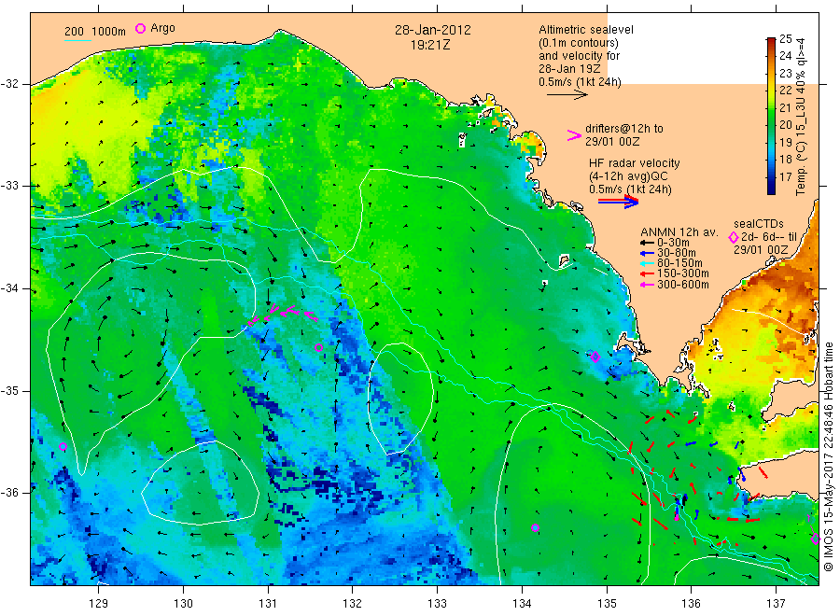The width and height of the screenshot is (840, 616).
Task: Click the 'HF radar velocity' label
Action: 635,162
